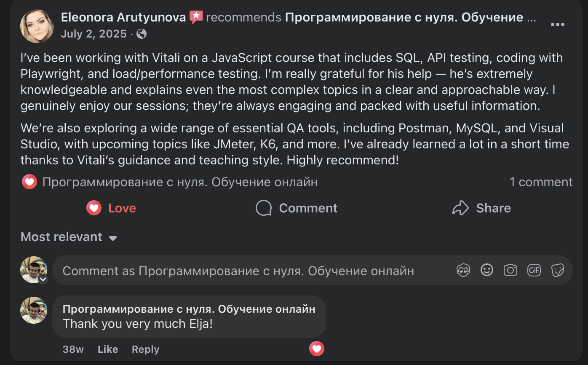588x365 pixels.
Task: Click Like under the Thank you comment
Action: click(x=108, y=349)
